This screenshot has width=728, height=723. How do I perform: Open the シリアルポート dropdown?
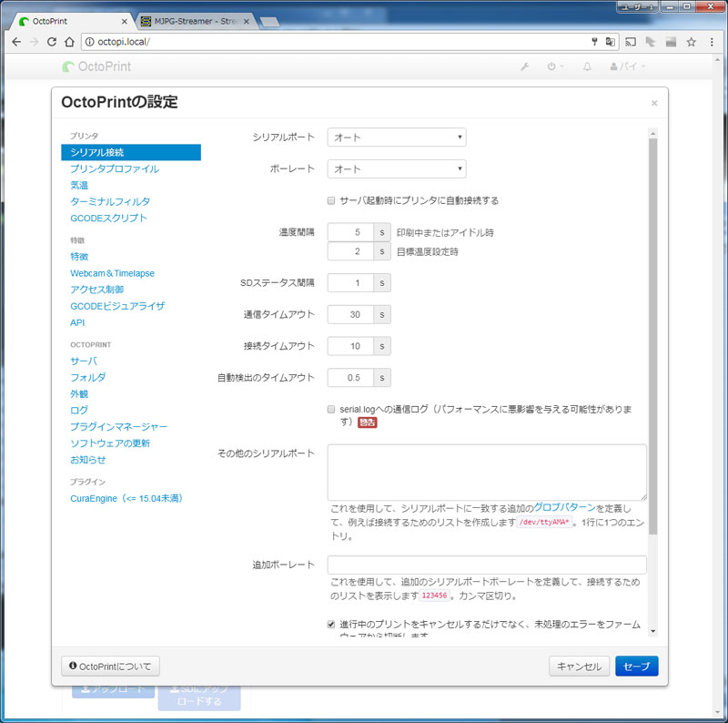397,137
